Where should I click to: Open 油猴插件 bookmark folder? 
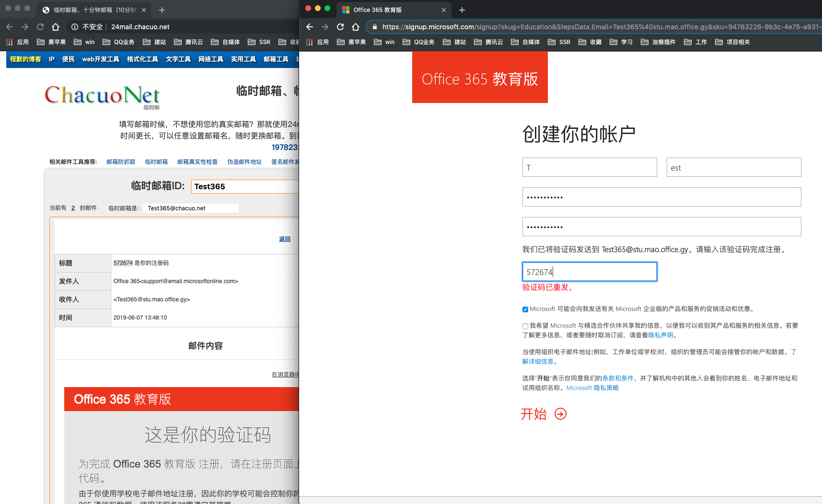click(658, 42)
